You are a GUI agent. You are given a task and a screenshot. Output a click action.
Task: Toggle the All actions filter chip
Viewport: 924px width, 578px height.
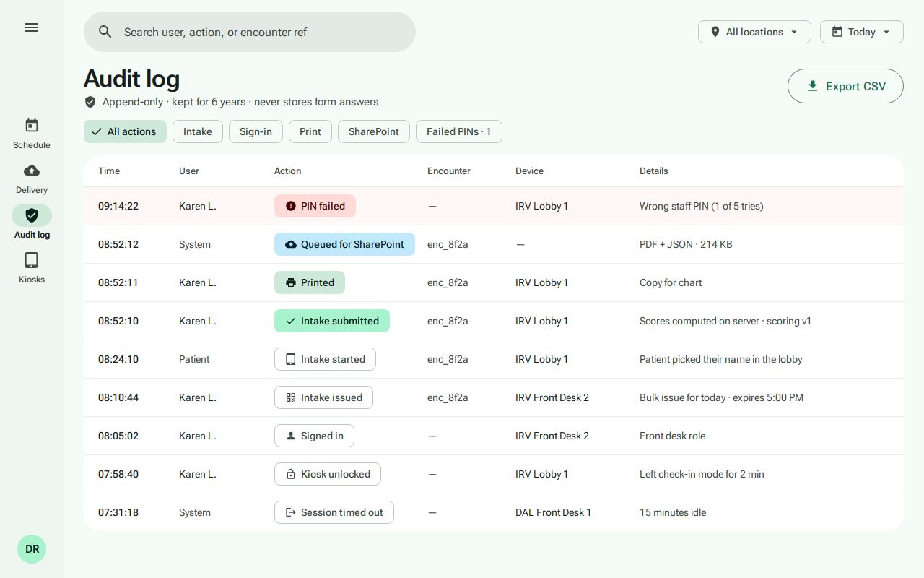(x=125, y=131)
